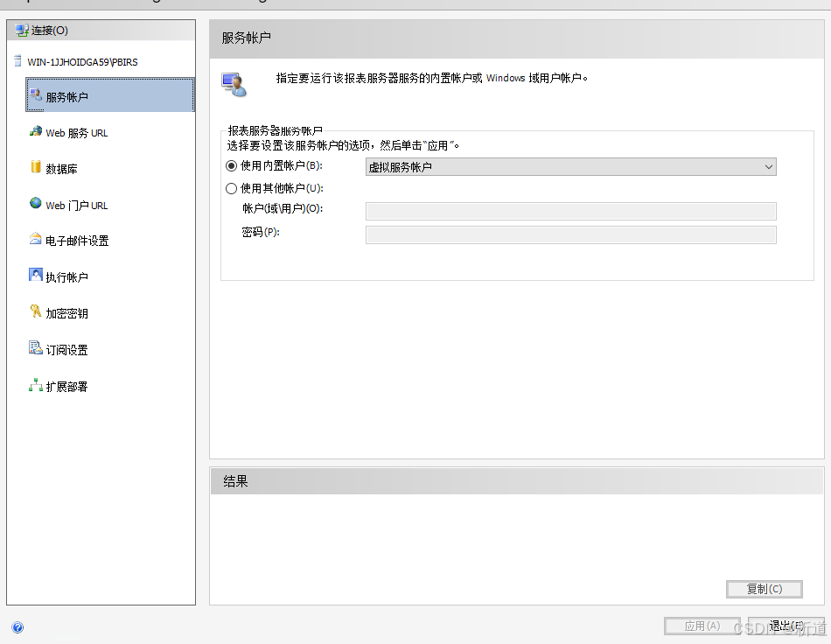Image resolution: width=831 pixels, height=644 pixels.
Task: Click the 扩展部署 network icon
Action: click(35, 385)
